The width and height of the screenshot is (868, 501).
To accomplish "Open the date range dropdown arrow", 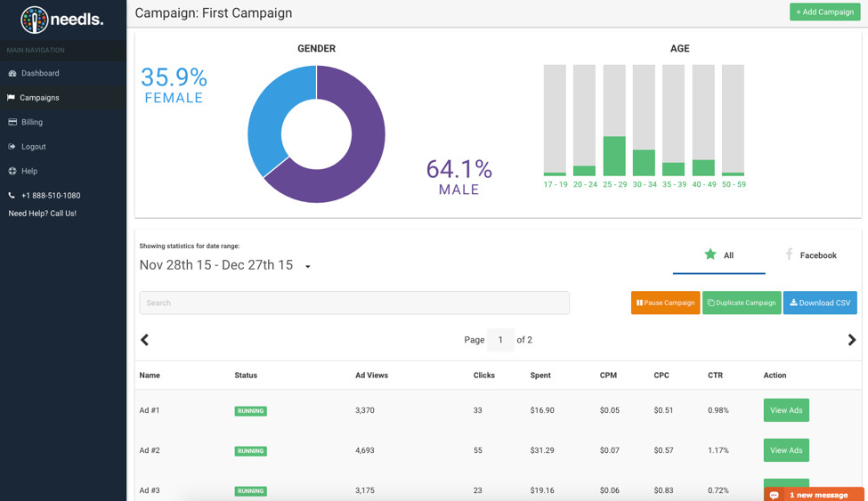I will pyautogui.click(x=308, y=267).
